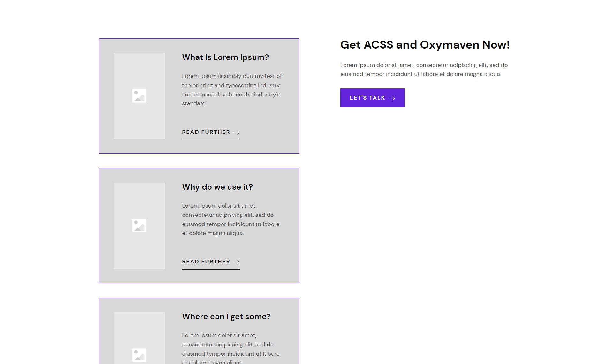Screen dimensions: 613x364
Task: Click the arrow icon in LET'S TALK button
Action: 392,98
